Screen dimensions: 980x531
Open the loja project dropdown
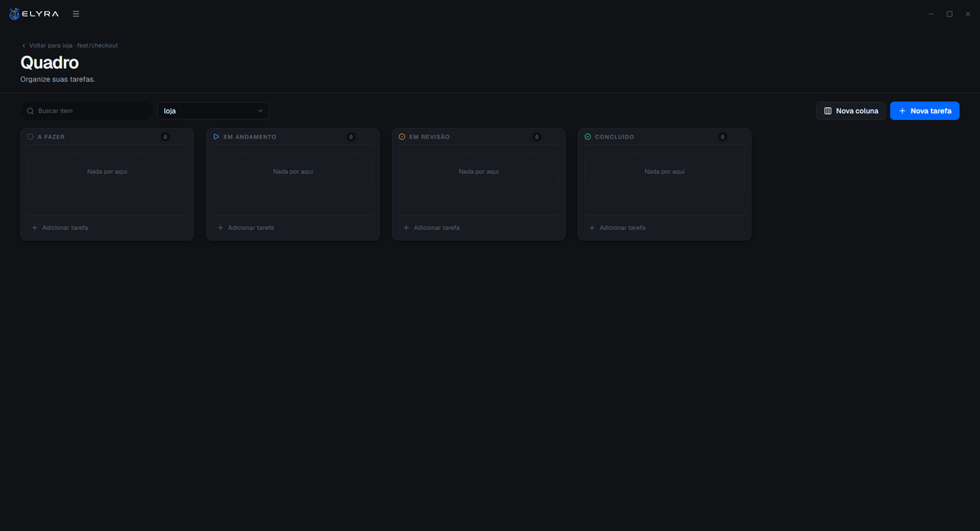(x=213, y=110)
